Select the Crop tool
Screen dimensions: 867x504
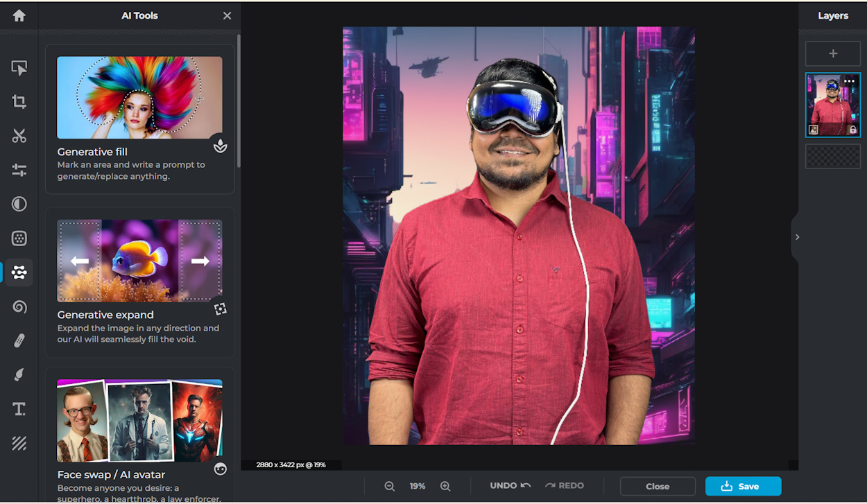[19, 101]
